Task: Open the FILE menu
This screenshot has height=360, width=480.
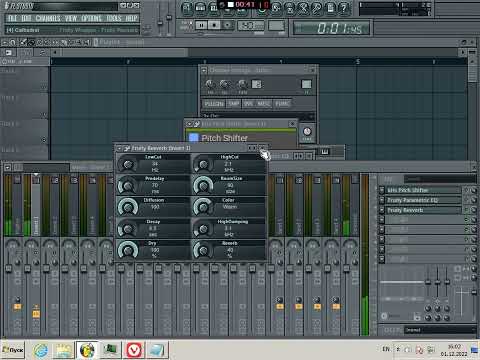Action: (x=12, y=18)
